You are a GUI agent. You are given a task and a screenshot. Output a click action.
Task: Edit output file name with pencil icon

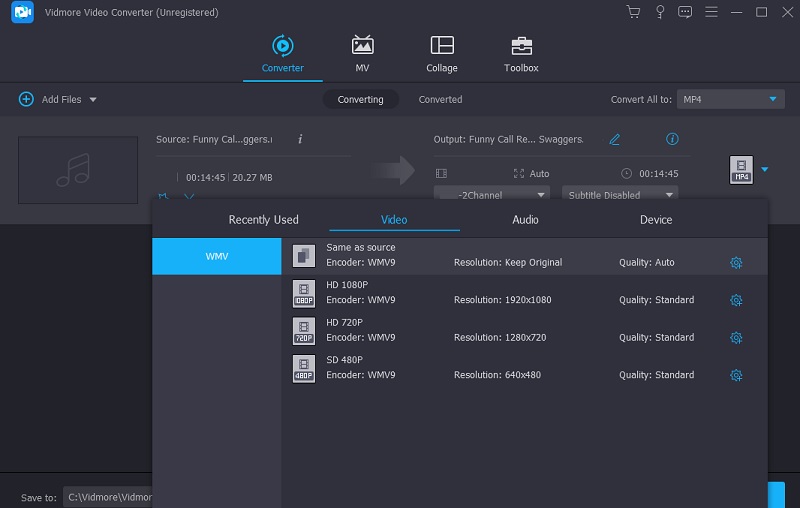(615, 139)
